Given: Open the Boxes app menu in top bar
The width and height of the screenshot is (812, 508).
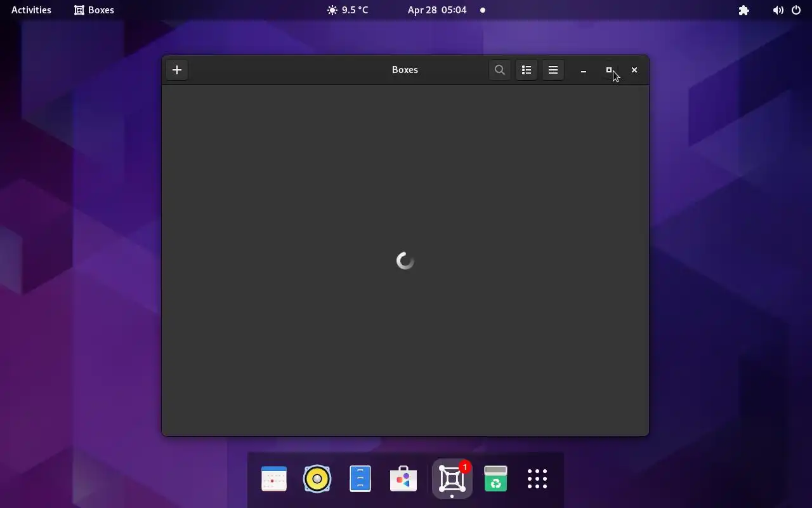Looking at the screenshot, I should click(x=94, y=10).
